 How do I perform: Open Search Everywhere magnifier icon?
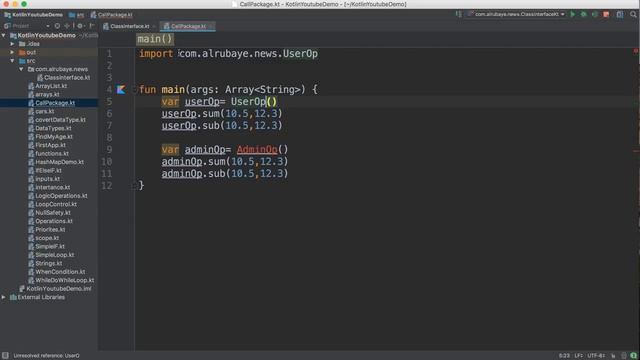pyautogui.click(x=633, y=14)
